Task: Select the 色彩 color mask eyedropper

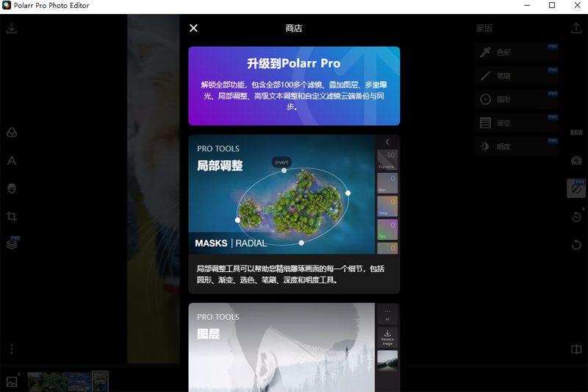Action: click(517, 52)
